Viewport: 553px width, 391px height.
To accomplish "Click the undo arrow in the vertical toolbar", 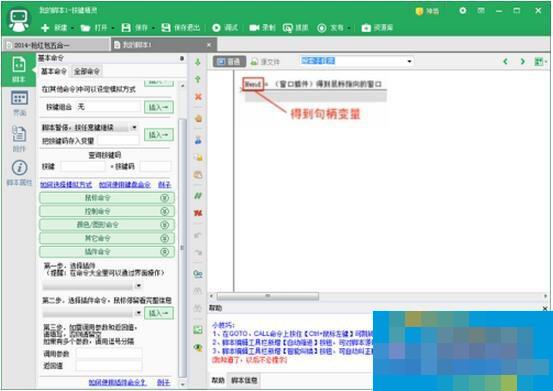I will [x=198, y=235].
